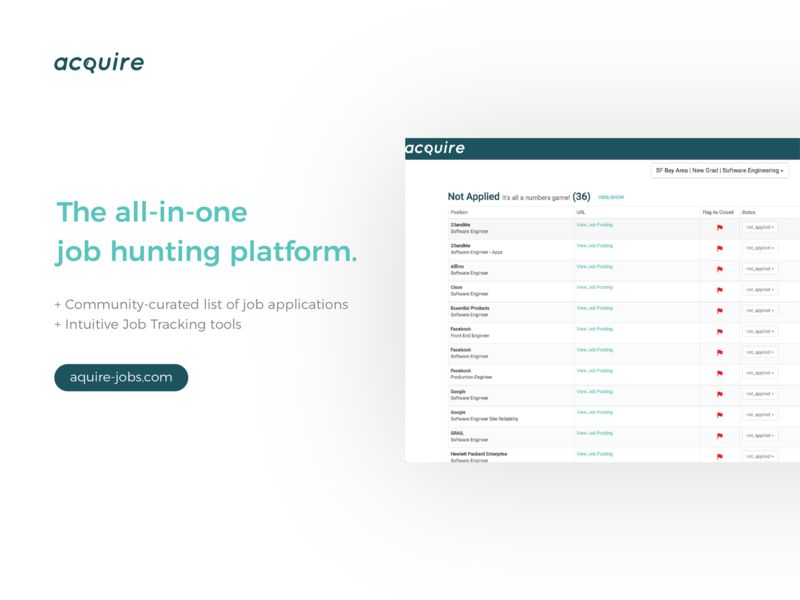The image size is (800, 600).
Task: Flag Facebook Production Engineer as closed
Action: [719, 373]
